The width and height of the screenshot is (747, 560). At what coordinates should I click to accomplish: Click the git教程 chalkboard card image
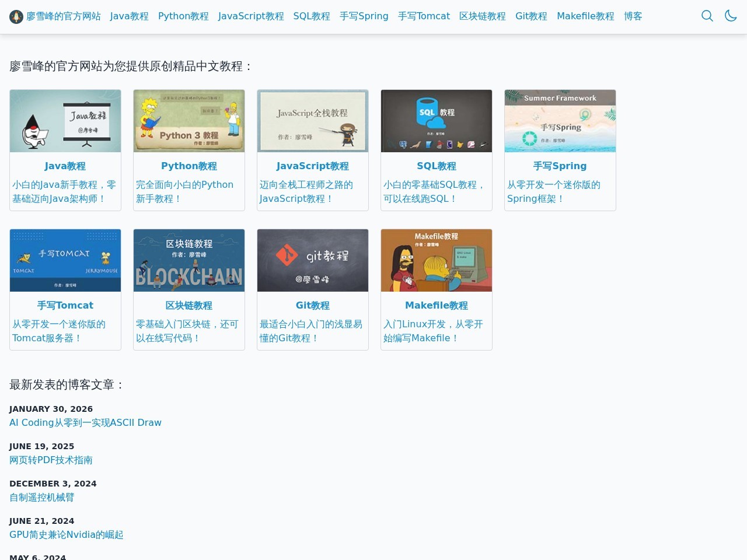[x=313, y=261]
